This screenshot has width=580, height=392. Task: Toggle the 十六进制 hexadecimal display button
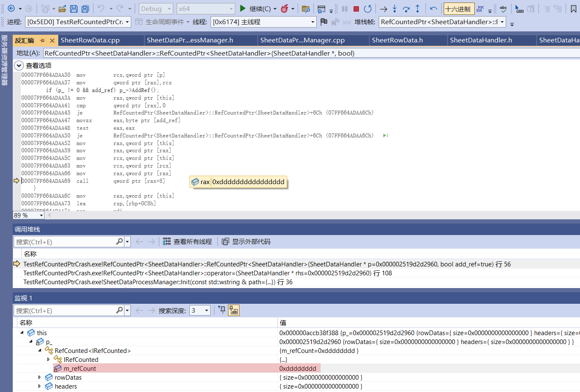458,8
